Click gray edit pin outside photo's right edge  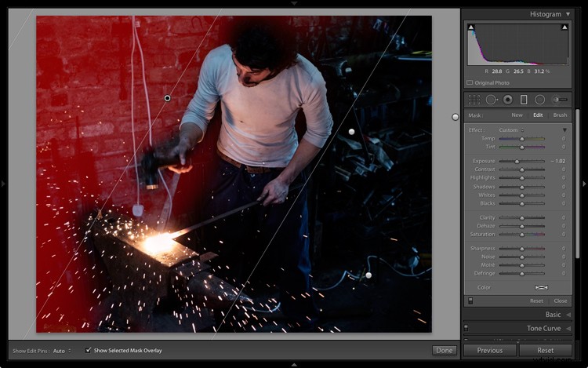[456, 117]
